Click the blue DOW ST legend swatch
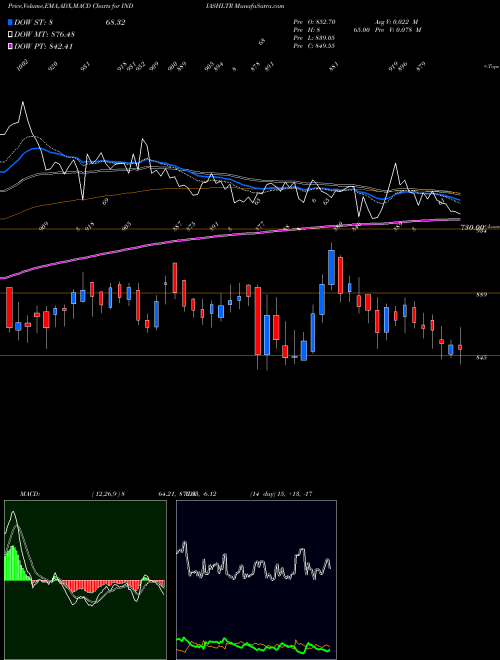The height and width of the screenshot is (660, 500). (10, 23)
